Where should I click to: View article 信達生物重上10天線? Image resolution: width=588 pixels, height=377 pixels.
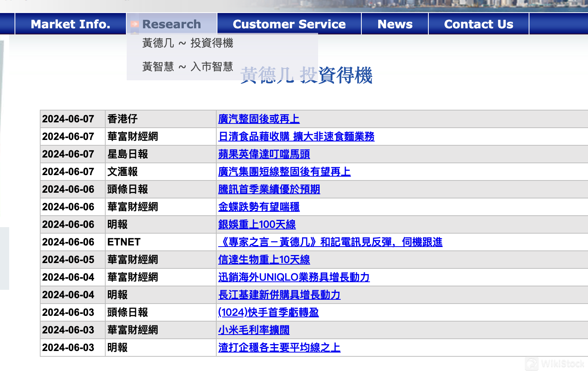click(264, 260)
